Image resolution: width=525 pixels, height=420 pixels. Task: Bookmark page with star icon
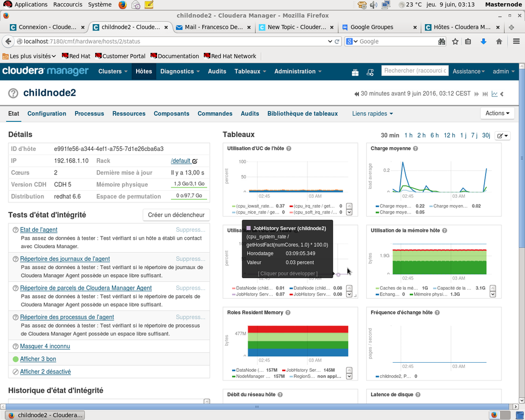pos(455,42)
